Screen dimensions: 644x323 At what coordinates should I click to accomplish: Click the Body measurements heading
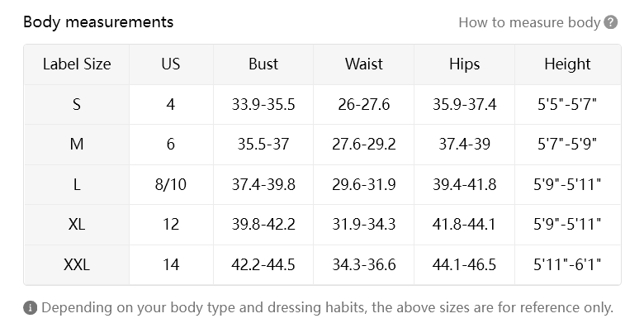point(98,21)
